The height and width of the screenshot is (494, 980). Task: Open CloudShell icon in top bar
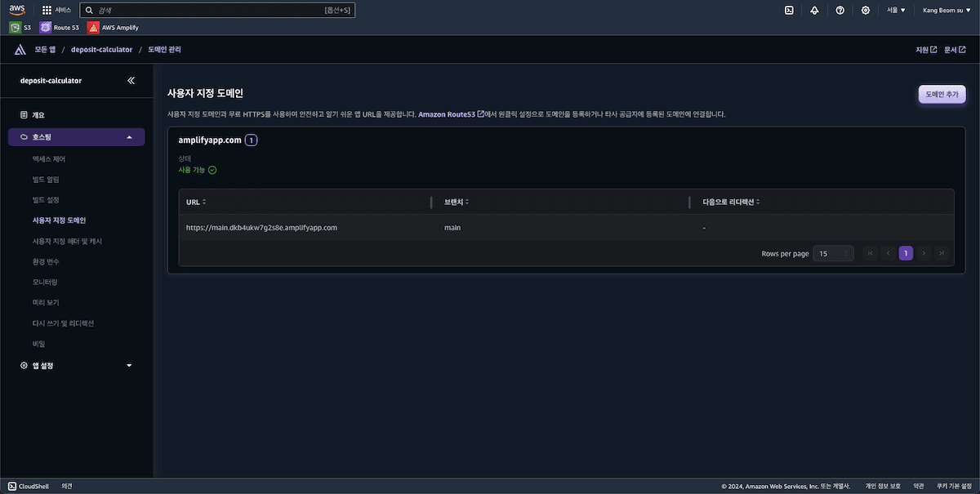pyautogui.click(x=789, y=10)
